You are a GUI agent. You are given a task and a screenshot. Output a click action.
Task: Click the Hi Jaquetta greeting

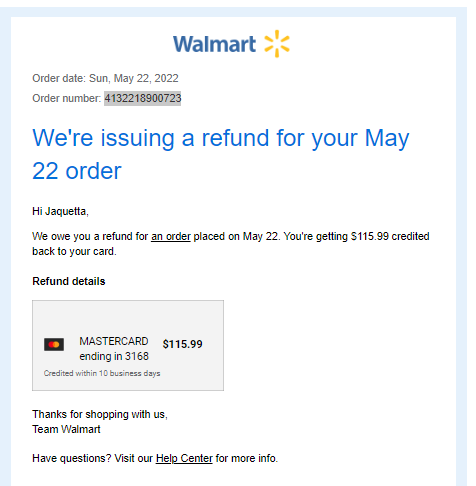60,211
